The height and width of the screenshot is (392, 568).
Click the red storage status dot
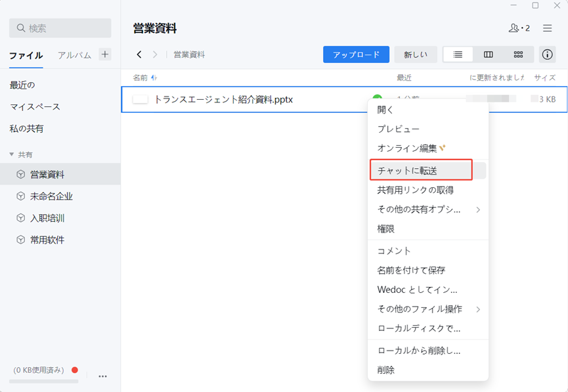coord(74,370)
